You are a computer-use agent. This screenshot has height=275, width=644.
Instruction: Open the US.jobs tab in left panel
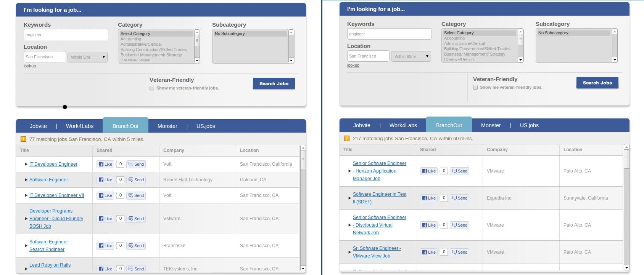click(x=206, y=126)
